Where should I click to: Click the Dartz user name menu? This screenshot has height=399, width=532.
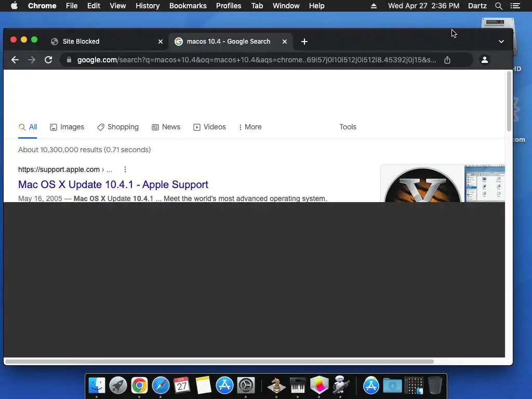(x=477, y=6)
